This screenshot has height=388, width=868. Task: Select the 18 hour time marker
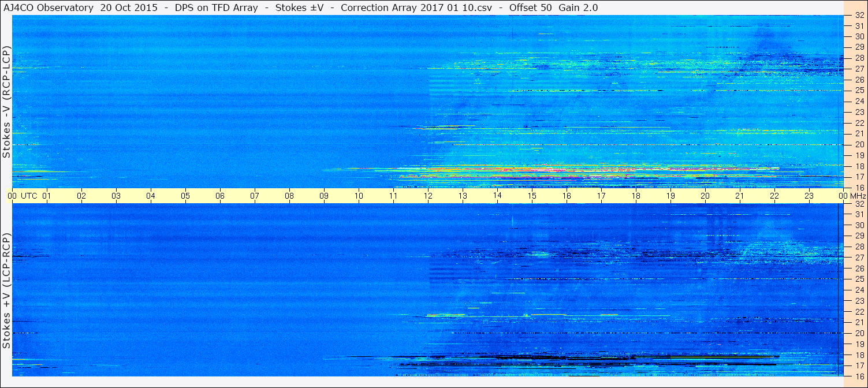click(x=636, y=196)
